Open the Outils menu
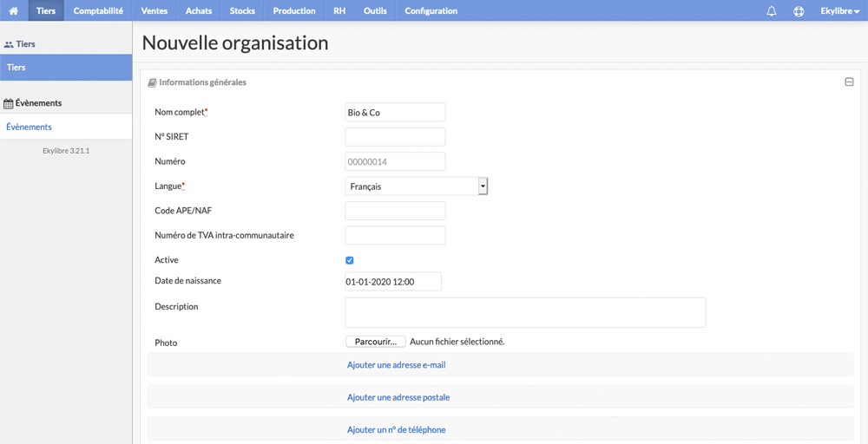Image resolution: width=868 pixels, height=444 pixels. pyautogui.click(x=375, y=10)
